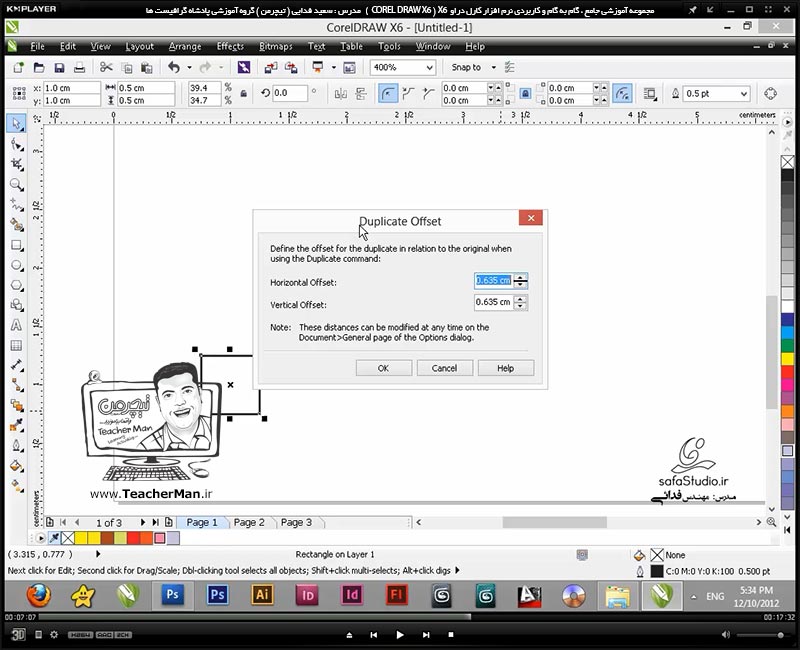Close the Duplicate Offset dialog
800x650 pixels.
coord(531,218)
